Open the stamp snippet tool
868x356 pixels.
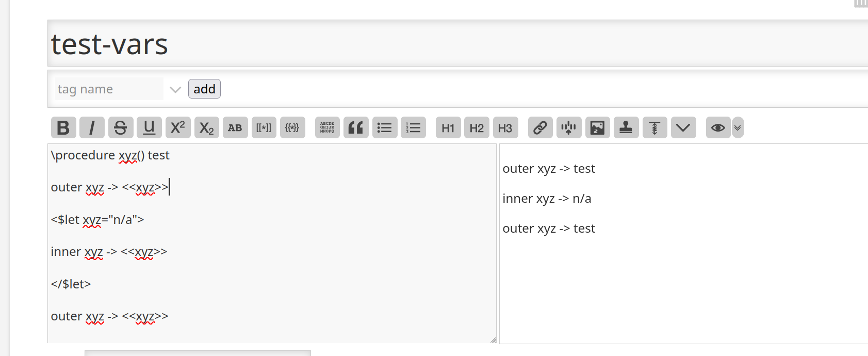click(x=626, y=127)
